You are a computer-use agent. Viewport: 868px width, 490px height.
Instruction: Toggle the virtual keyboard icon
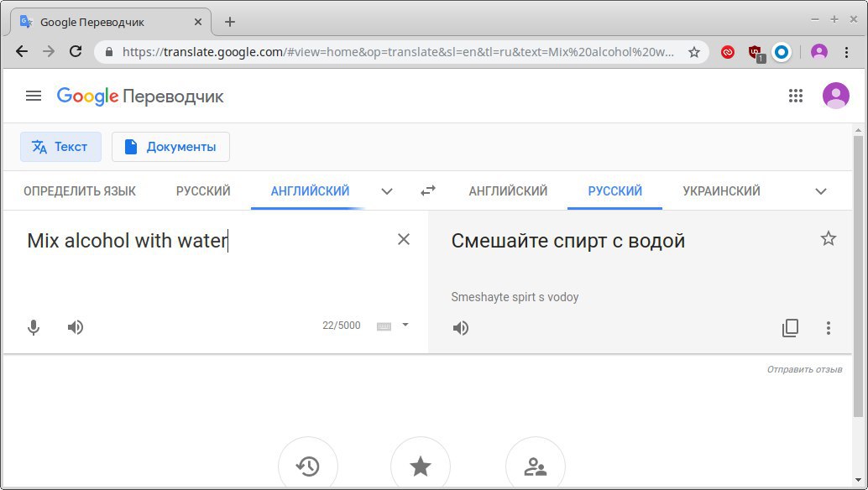pyautogui.click(x=384, y=326)
